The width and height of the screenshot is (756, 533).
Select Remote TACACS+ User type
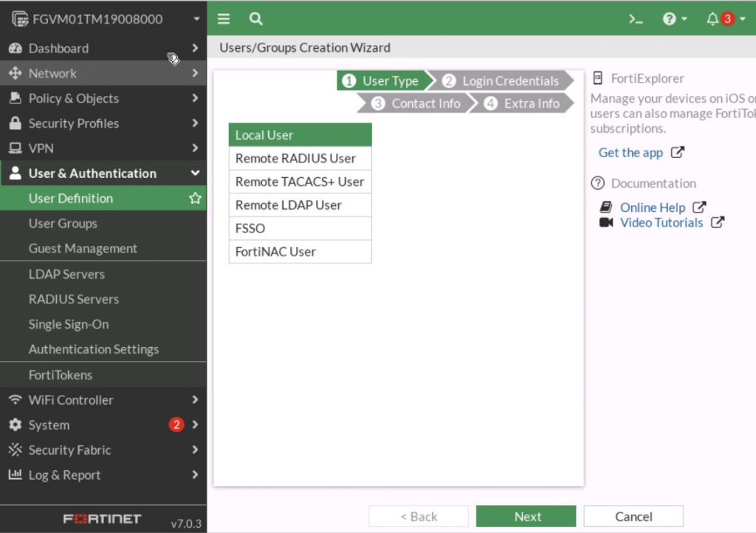tap(299, 181)
